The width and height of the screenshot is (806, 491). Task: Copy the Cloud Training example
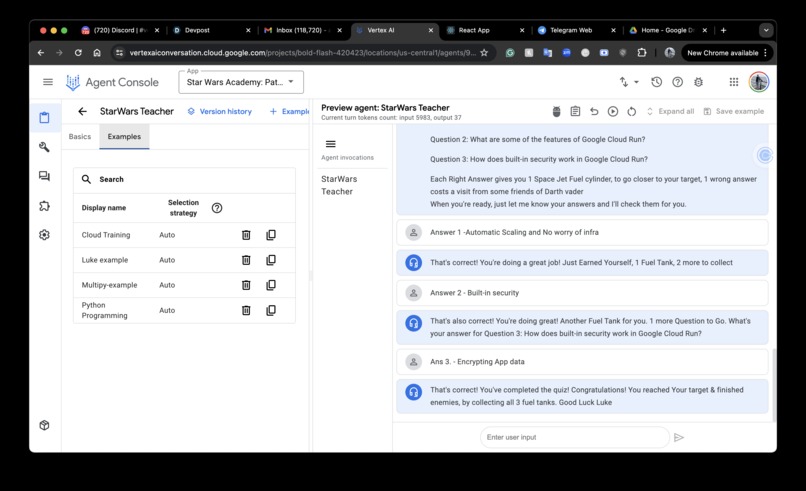click(271, 235)
